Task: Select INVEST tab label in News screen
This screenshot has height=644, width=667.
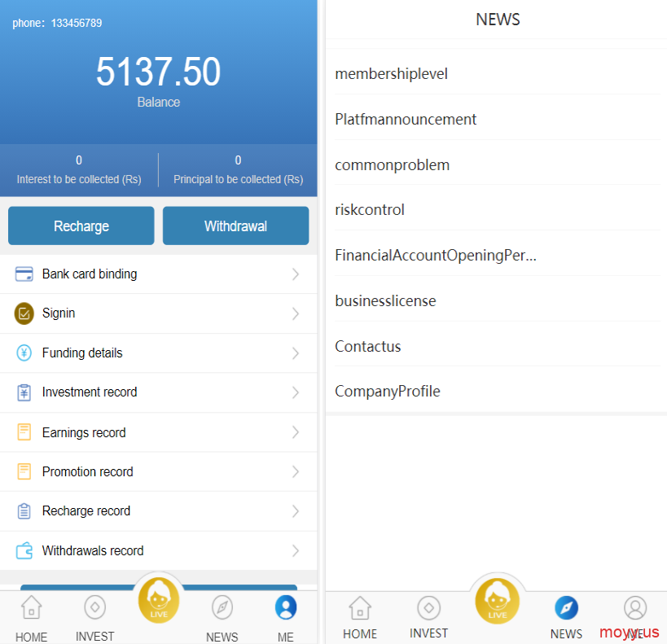Action: [x=428, y=633]
